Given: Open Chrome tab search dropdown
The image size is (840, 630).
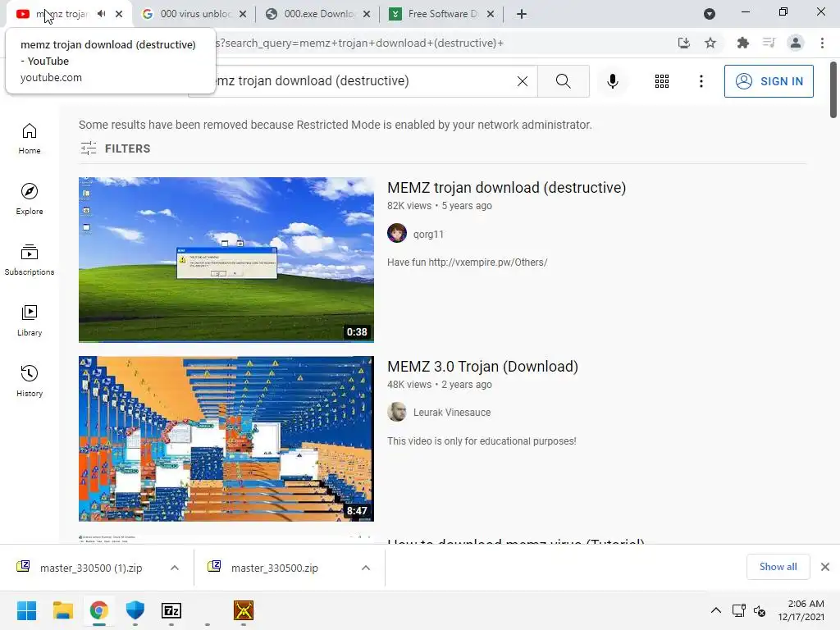Looking at the screenshot, I should [710, 14].
